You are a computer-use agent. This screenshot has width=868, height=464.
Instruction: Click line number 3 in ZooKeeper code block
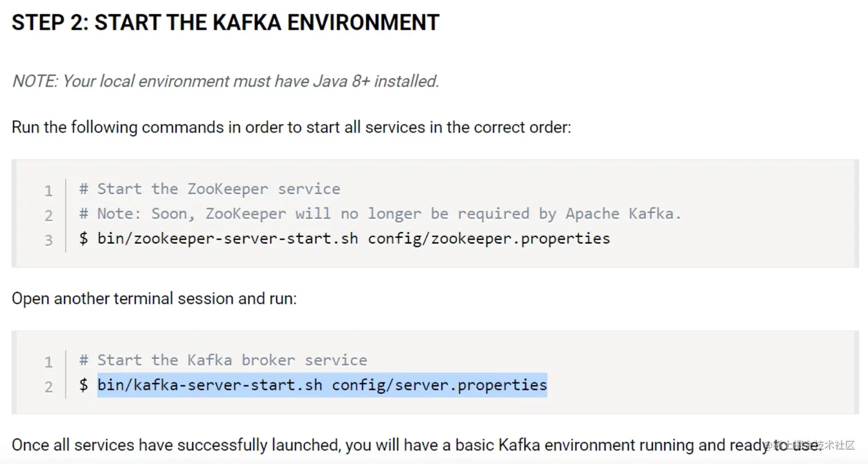coord(49,240)
